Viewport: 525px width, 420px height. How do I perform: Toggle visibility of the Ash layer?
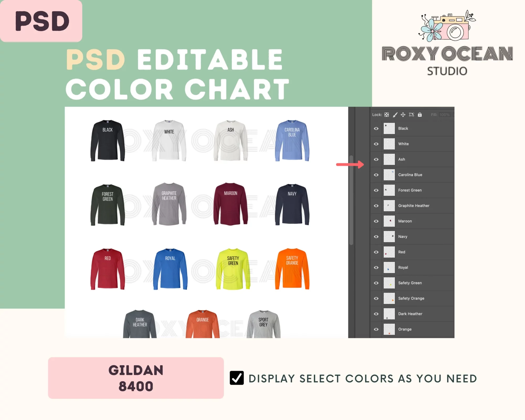[x=375, y=159]
